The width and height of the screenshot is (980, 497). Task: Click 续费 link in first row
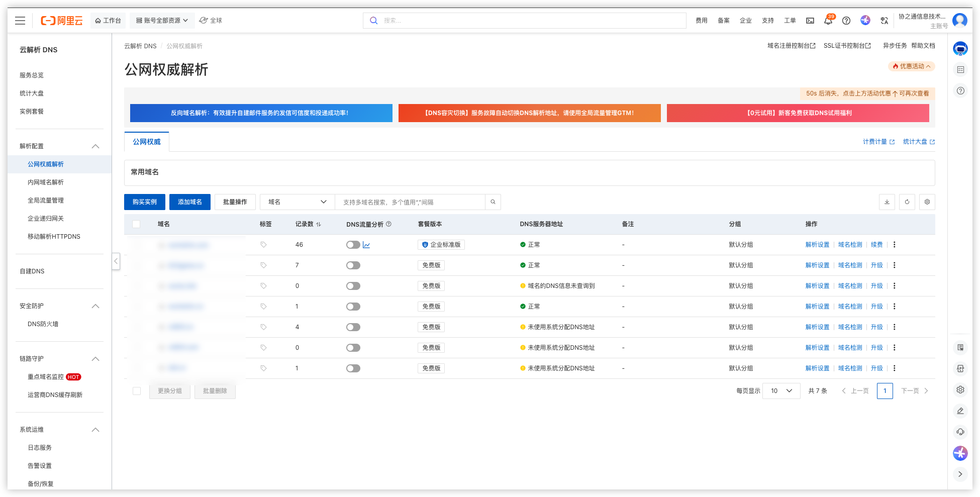point(876,245)
